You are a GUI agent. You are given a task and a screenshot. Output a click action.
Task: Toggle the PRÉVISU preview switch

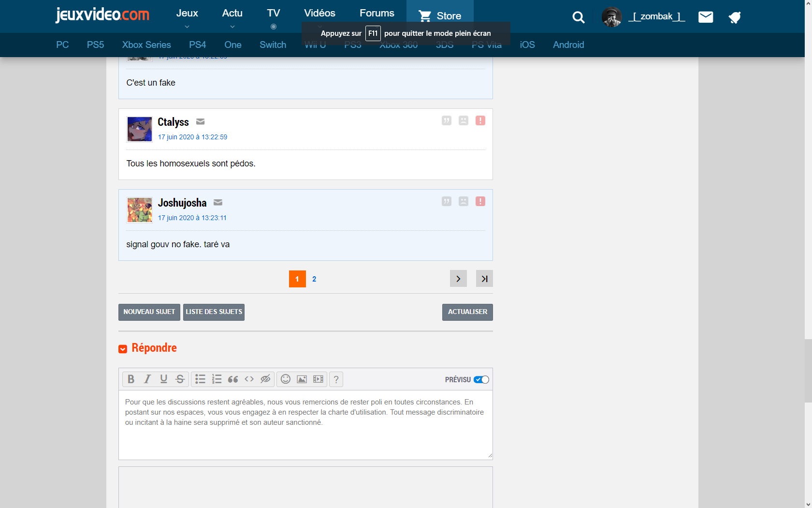tap(481, 380)
